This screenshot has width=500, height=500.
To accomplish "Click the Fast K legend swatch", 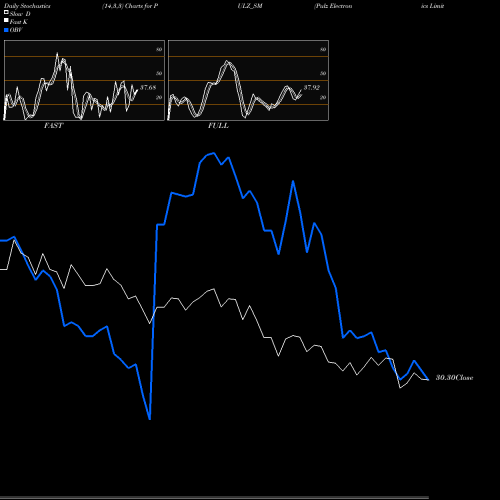I will coord(6,20).
